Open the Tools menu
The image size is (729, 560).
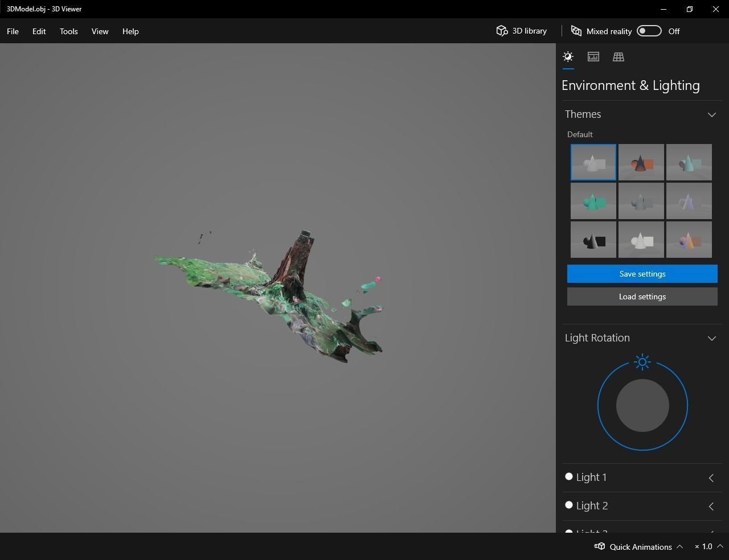68,31
